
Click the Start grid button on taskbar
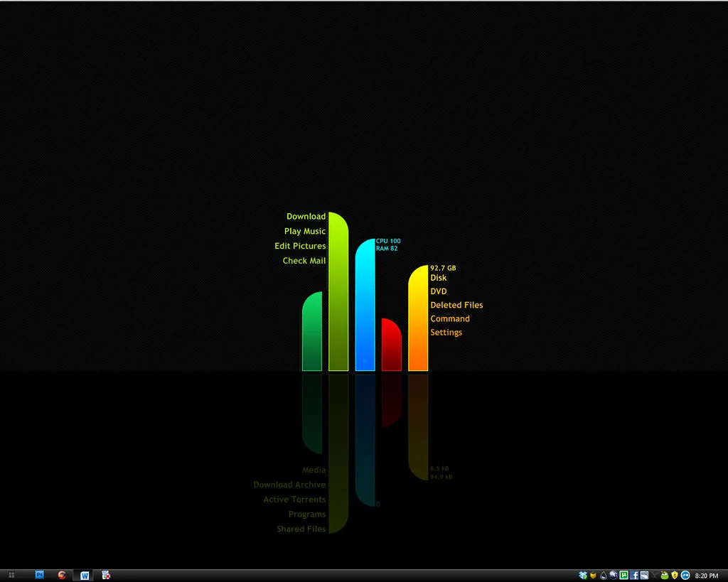coord(11,575)
